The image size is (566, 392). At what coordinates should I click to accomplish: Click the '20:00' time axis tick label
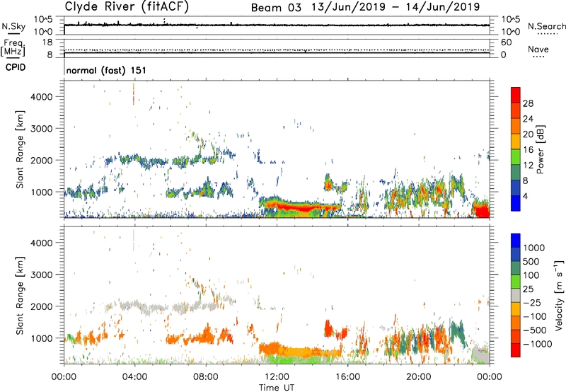click(419, 377)
